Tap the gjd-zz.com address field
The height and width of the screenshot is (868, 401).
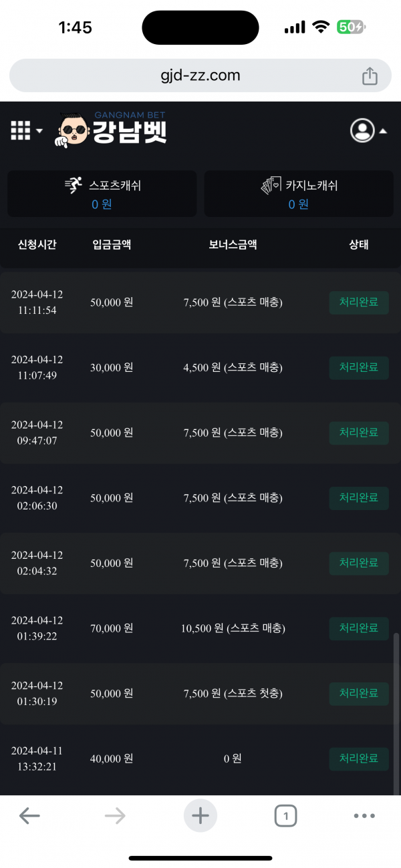(200, 75)
